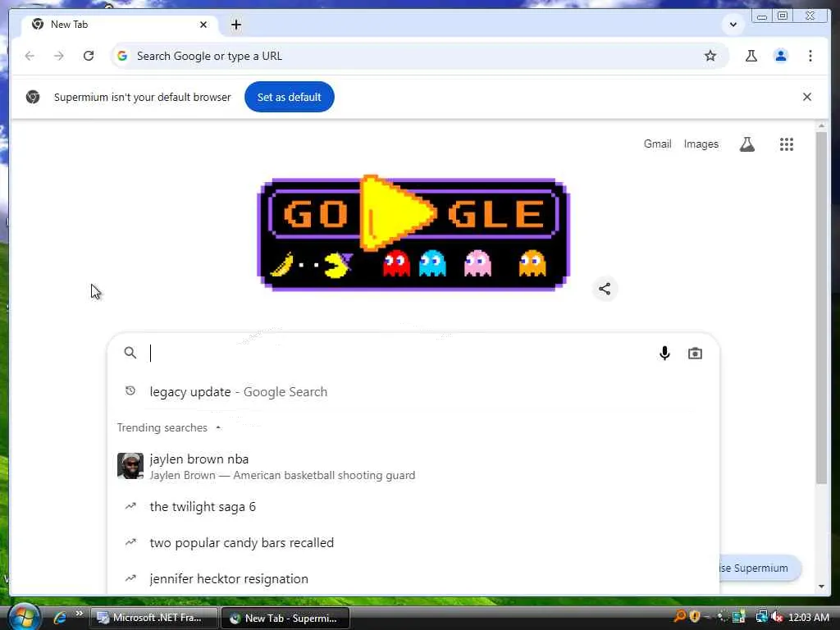840x630 pixels.
Task: Click the Customise Supermium button
Action: coord(760,568)
